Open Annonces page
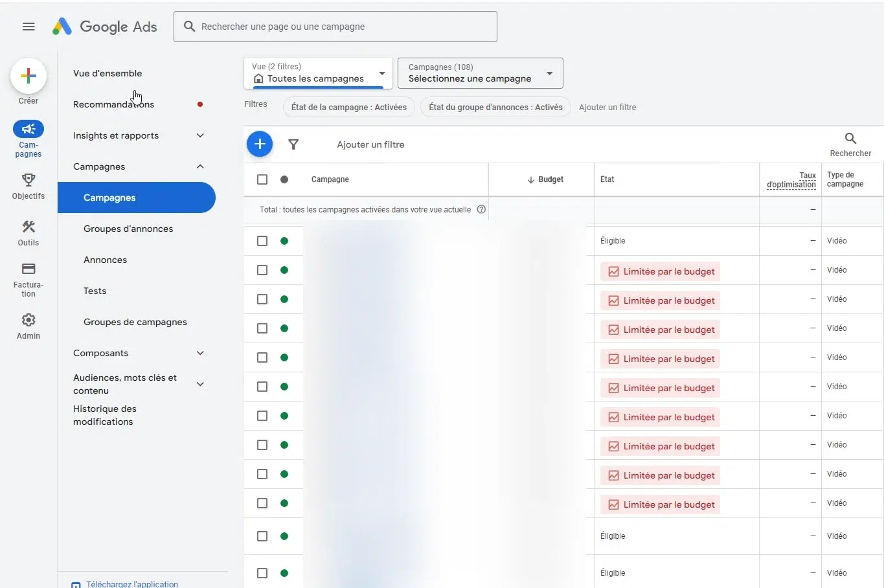 coord(105,260)
